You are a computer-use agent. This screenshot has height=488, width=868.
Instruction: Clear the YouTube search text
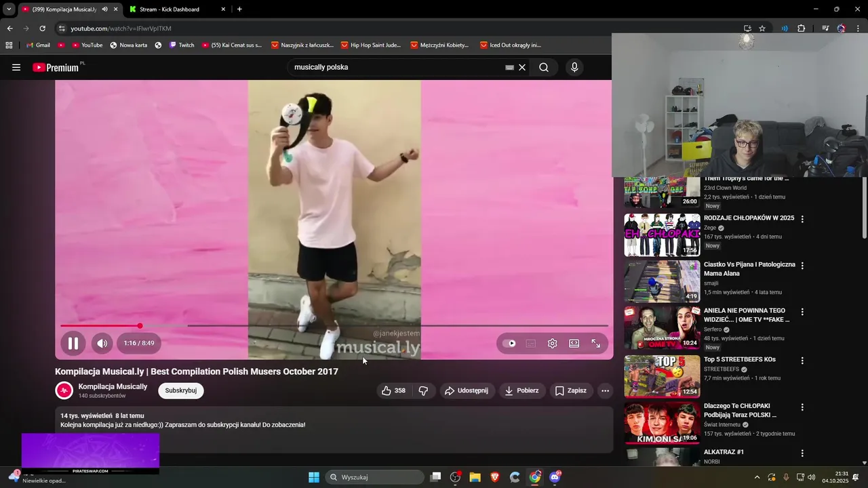click(522, 67)
